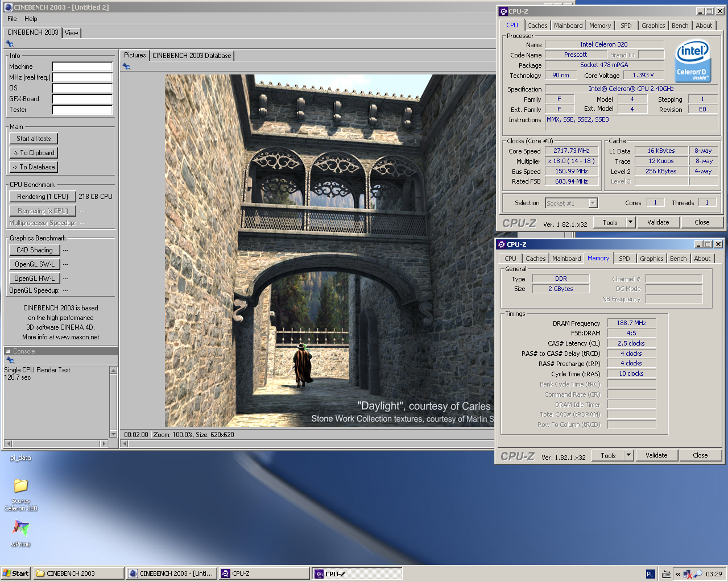Click the 218 CB-CPU result text
Viewport: 728px width, 582px height.
pyautogui.click(x=96, y=197)
